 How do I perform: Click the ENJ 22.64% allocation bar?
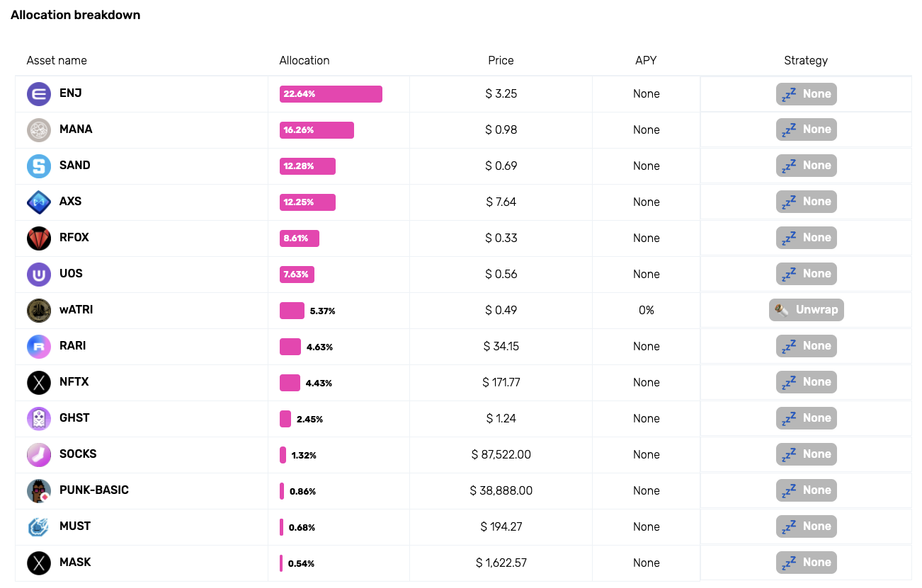coord(331,94)
